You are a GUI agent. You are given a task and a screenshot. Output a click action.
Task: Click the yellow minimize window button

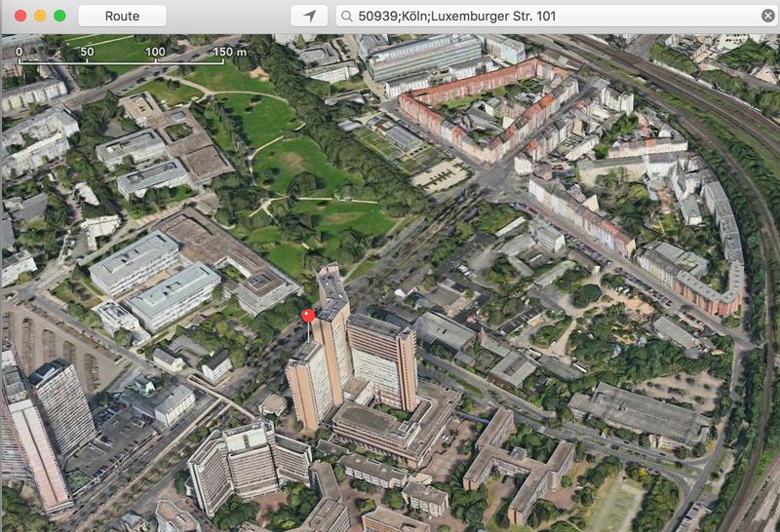(x=40, y=16)
